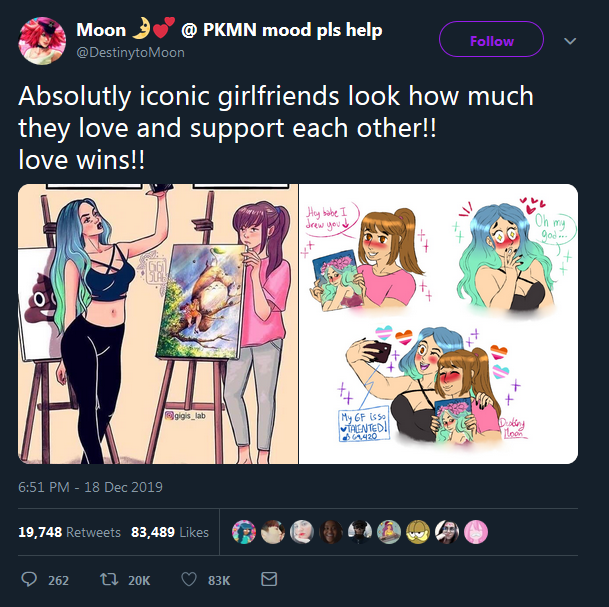View the 83,489 Likes list
This screenshot has width=609, height=607.
pos(170,532)
